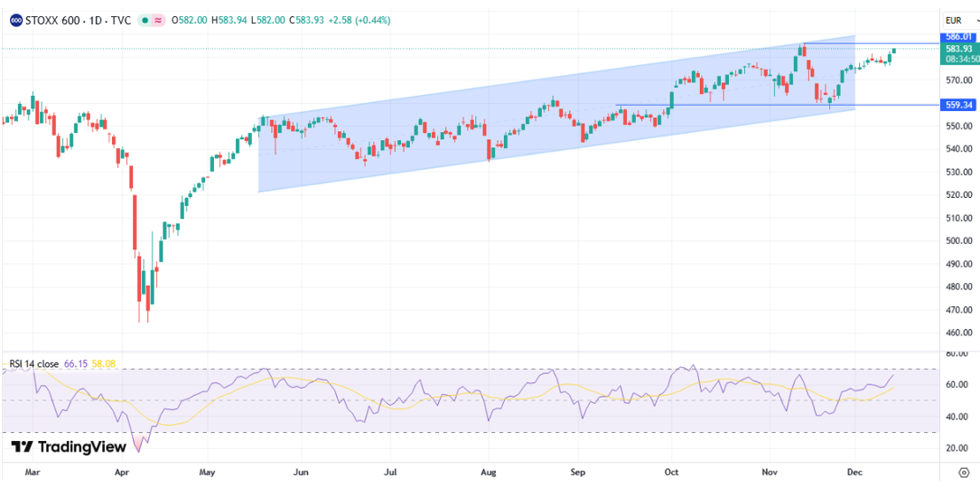Click the 500.00 level on price scale

[x=958, y=241]
